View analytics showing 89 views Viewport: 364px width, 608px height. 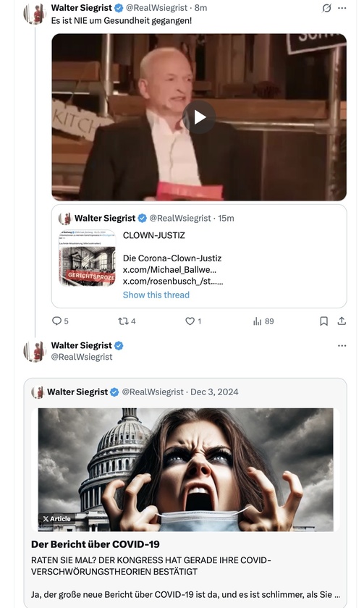(x=263, y=321)
